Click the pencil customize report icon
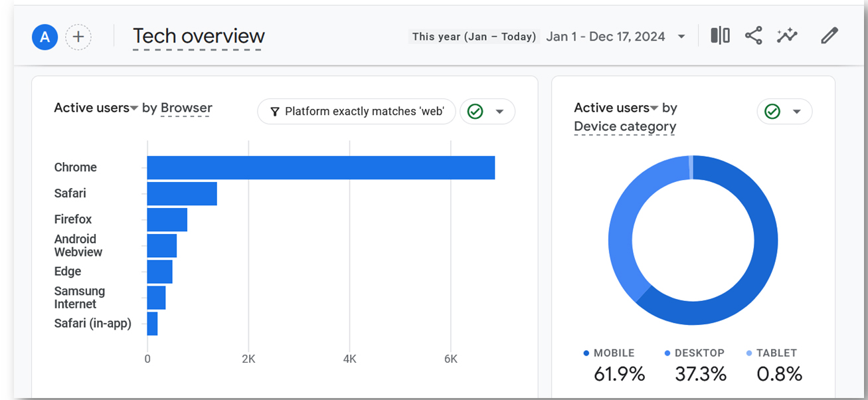 point(829,36)
